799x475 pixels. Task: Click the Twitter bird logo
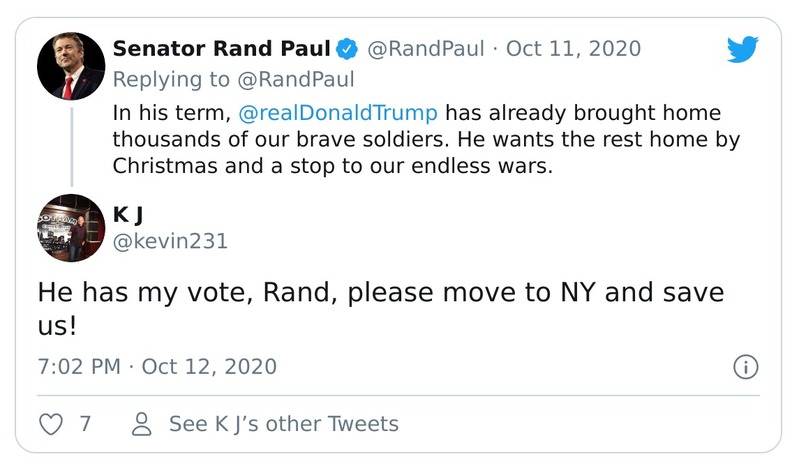(x=742, y=49)
